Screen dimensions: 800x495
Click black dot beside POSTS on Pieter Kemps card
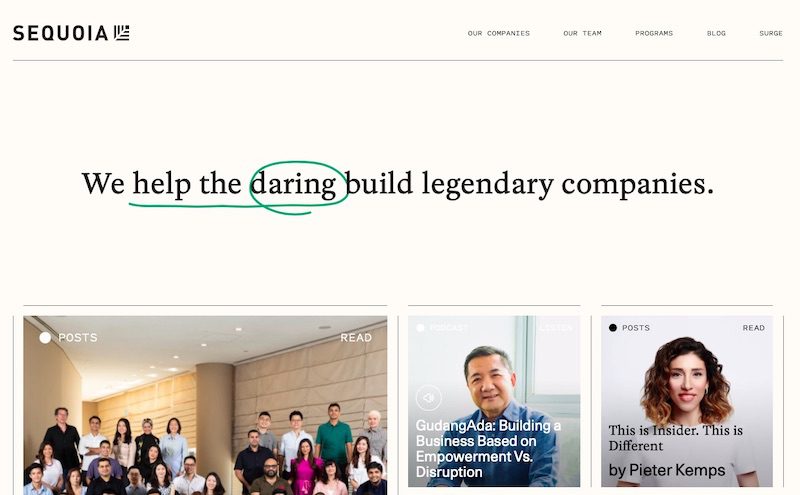point(613,328)
